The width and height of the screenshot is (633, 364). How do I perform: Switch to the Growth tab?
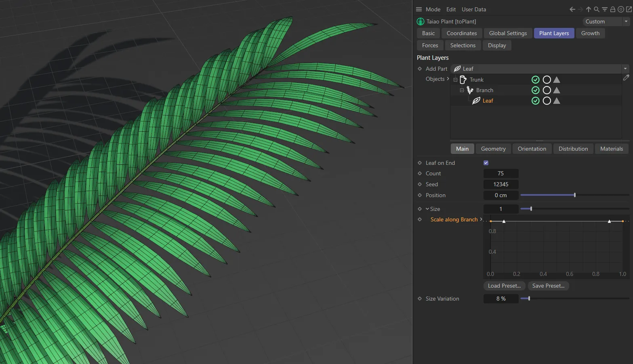pyautogui.click(x=590, y=33)
